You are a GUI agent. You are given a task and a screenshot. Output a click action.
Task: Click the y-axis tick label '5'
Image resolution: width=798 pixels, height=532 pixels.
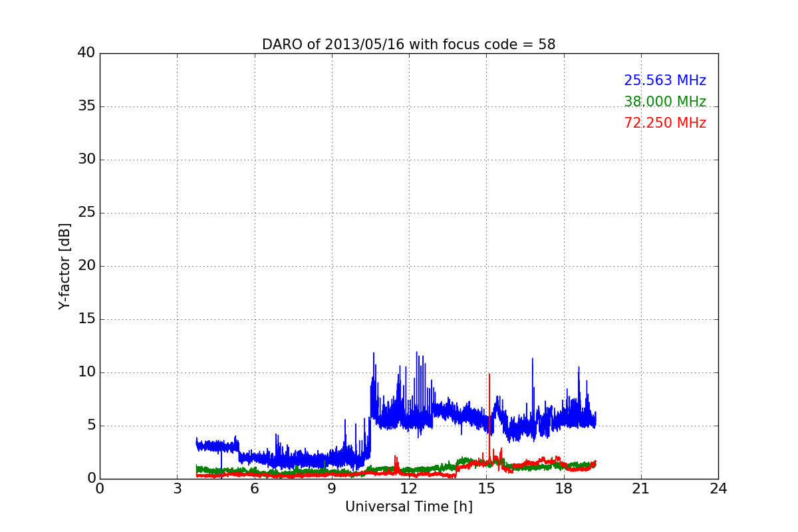90,426
